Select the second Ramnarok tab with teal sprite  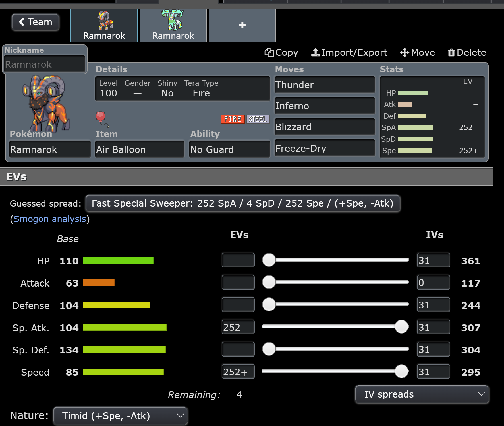tap(173, 26)
